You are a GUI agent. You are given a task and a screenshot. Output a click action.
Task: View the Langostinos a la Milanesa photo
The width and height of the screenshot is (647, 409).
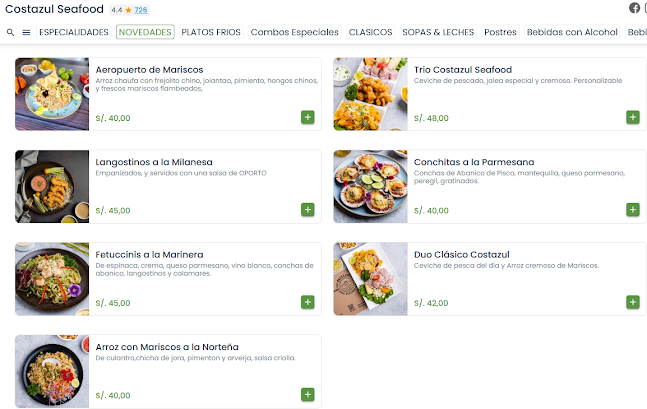[x=52, y=187]
